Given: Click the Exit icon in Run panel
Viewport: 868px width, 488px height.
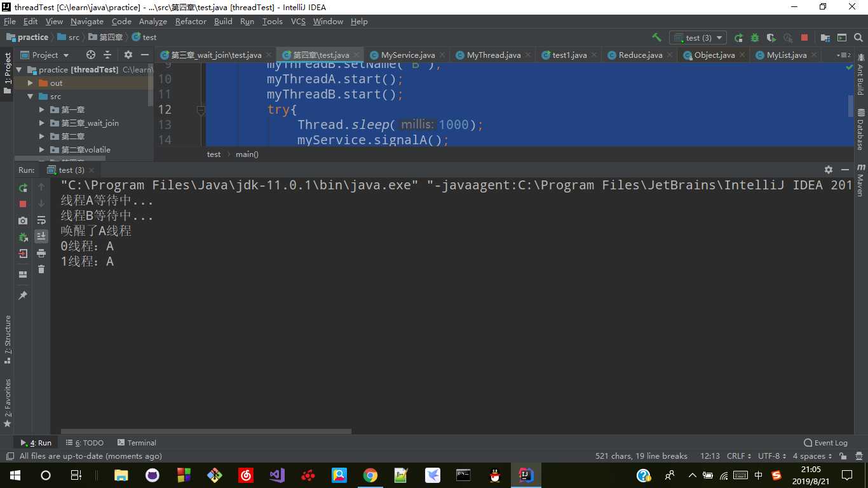Looking at the screenshot, I should coord(23,254).
